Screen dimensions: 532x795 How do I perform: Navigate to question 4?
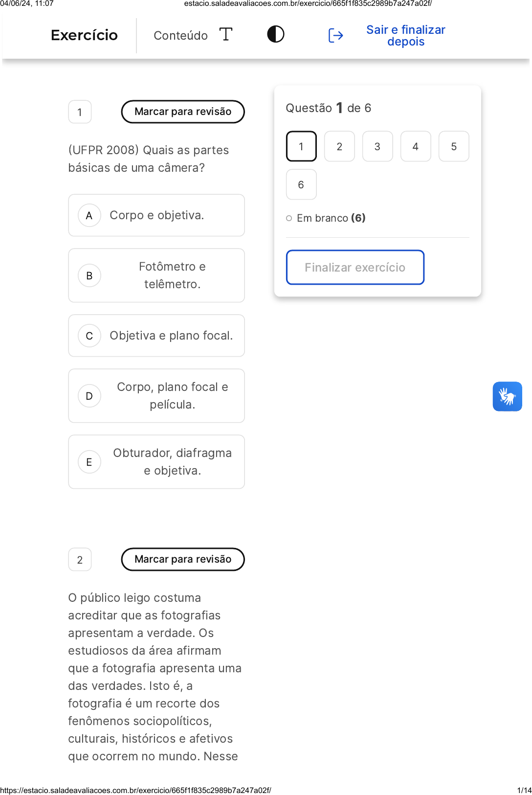click(x=416, y=146)
